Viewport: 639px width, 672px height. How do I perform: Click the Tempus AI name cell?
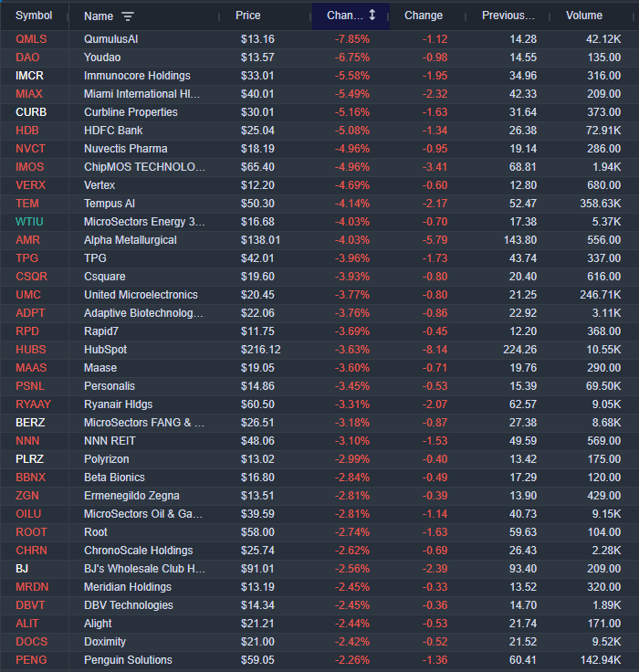pyautogui.click(x=110, y=204)
